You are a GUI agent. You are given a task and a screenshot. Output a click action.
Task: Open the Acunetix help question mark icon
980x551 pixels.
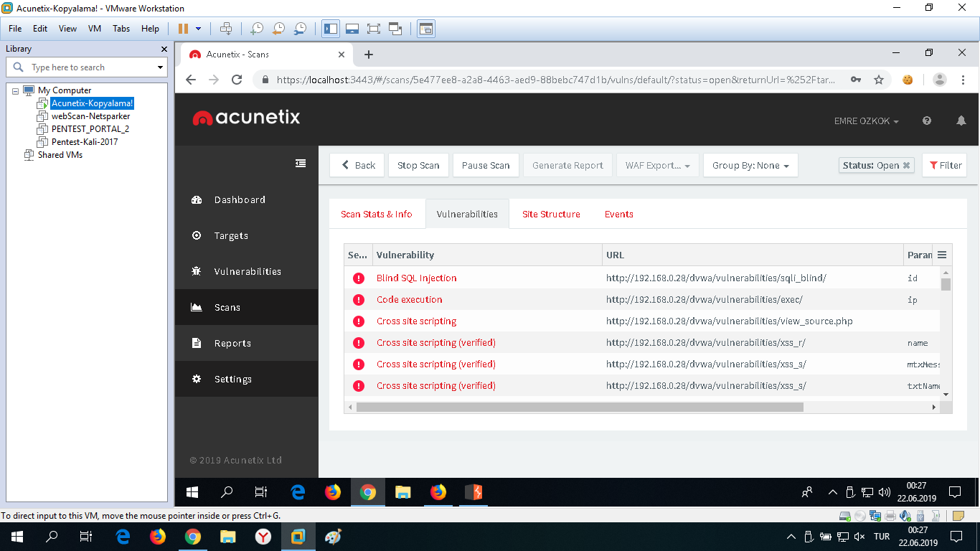coord(927,121)
